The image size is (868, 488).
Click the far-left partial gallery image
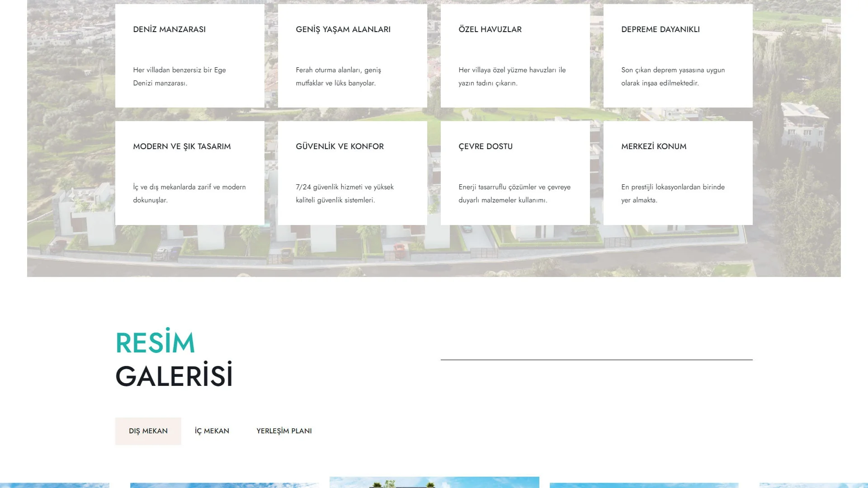54,485
